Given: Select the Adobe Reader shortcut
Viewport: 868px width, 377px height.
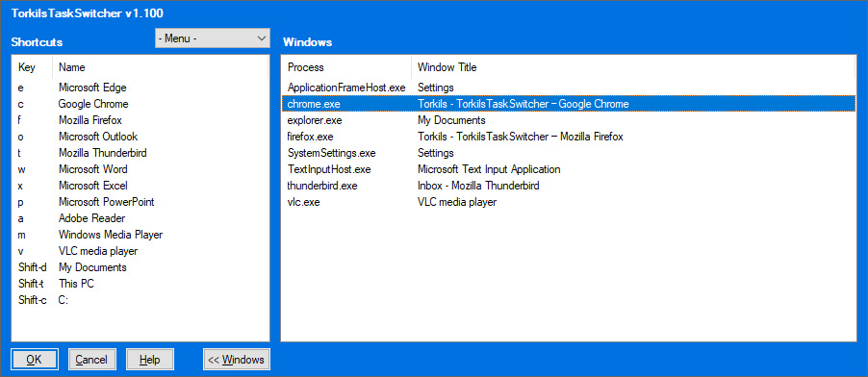Looking at the screenshot, I should point(140,218).
